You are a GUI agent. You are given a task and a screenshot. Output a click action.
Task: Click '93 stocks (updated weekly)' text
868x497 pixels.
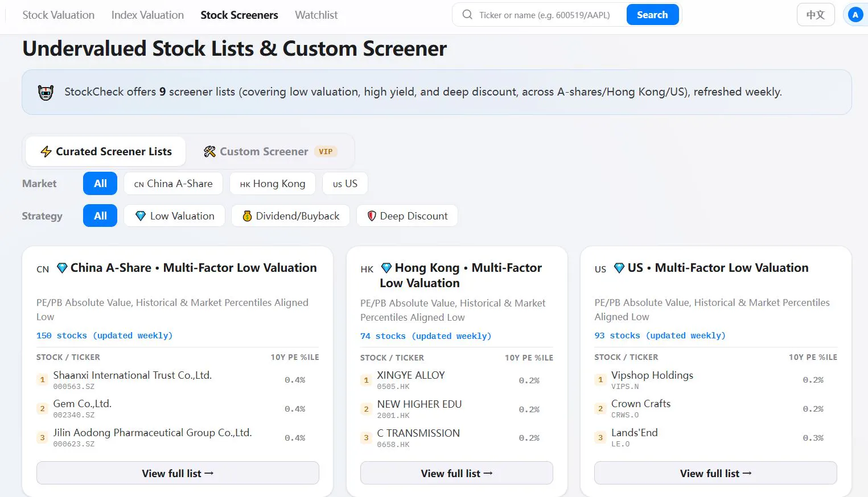coord(660,336)
